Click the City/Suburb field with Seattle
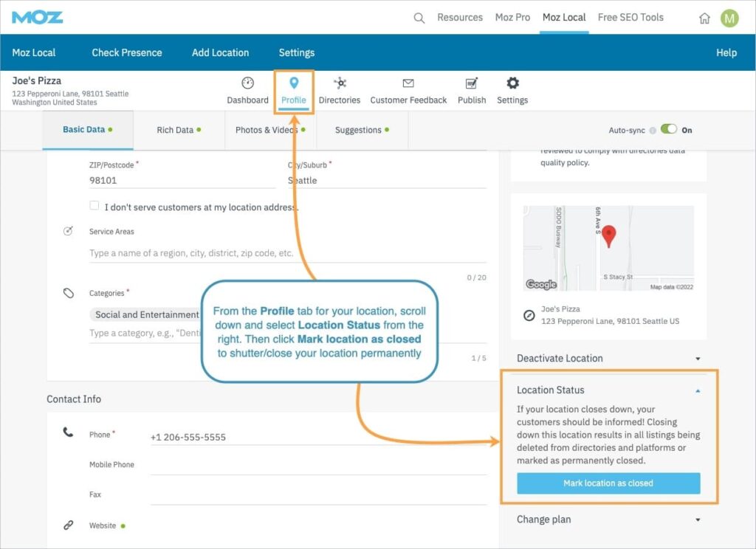756x549 pixels. 387,180
